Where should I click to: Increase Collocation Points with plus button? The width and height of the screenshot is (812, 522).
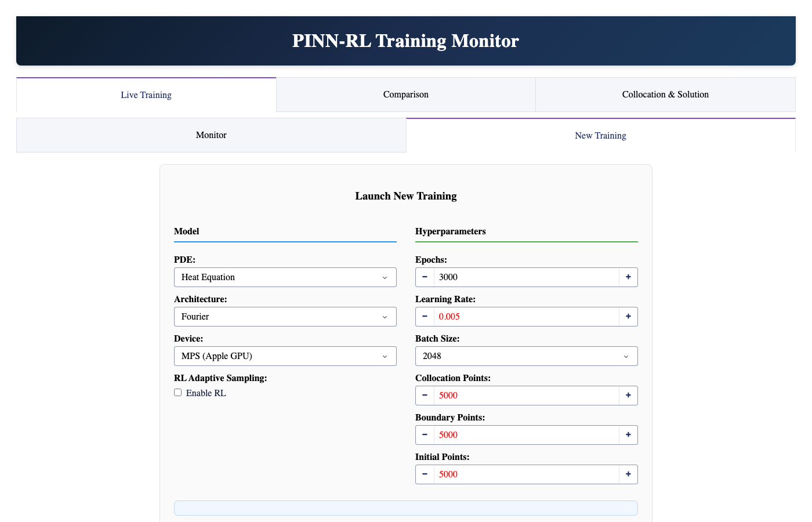pyautogui.click(x=628, y=396)
